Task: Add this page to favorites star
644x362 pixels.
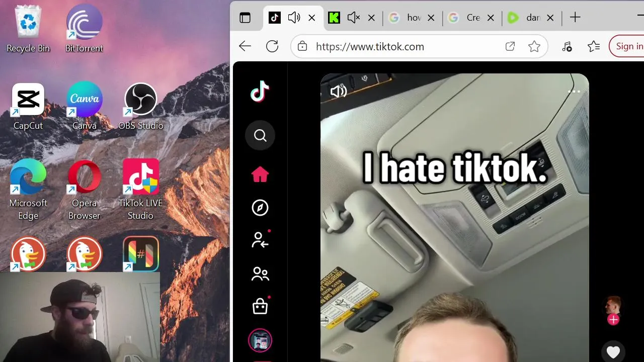Action: pos(534,47)
